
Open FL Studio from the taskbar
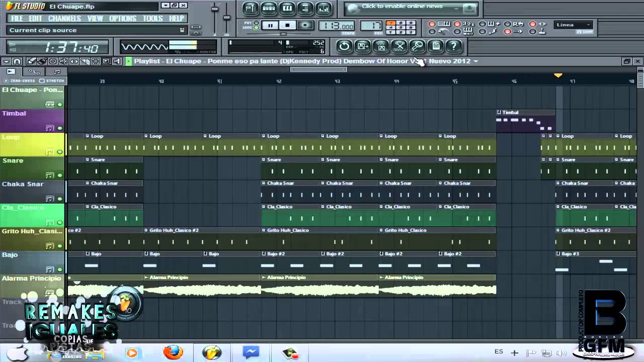[212, 352]
